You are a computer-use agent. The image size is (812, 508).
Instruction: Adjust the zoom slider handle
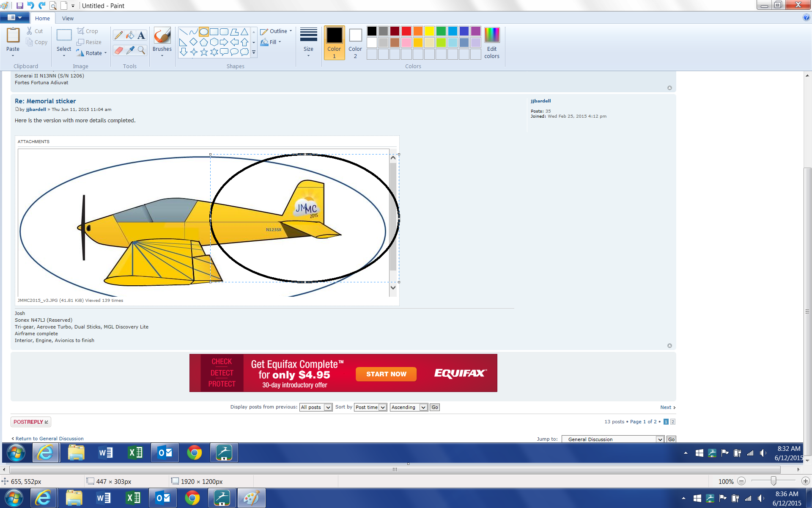click(x=773, y=481)
